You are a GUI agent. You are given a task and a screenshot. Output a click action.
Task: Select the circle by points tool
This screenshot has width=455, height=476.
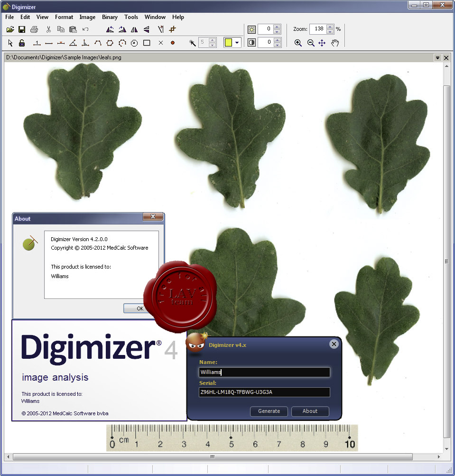122,43
